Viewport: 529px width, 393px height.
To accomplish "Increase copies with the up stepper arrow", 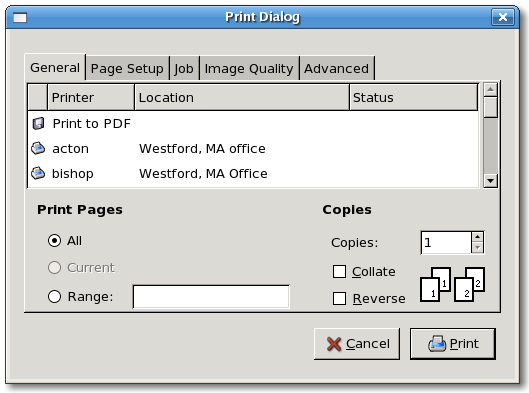I will coord(477,237).
